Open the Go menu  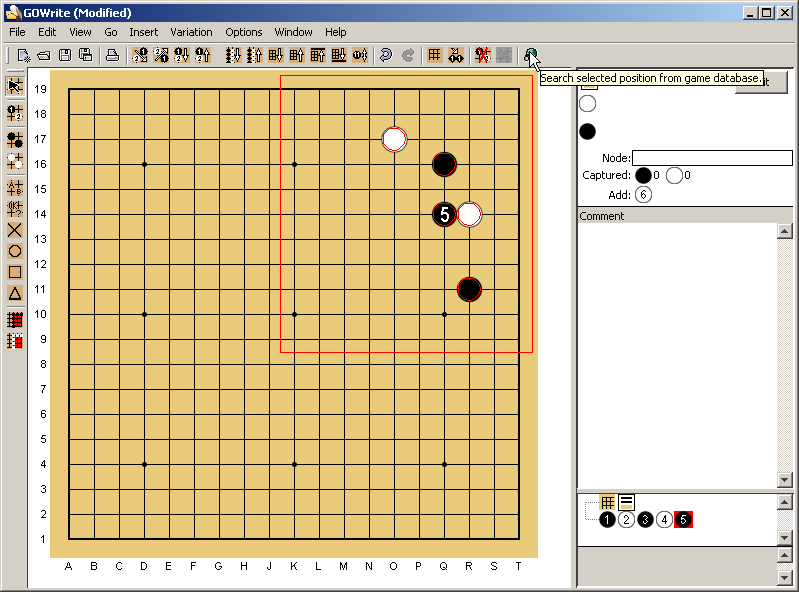(111, 32)
